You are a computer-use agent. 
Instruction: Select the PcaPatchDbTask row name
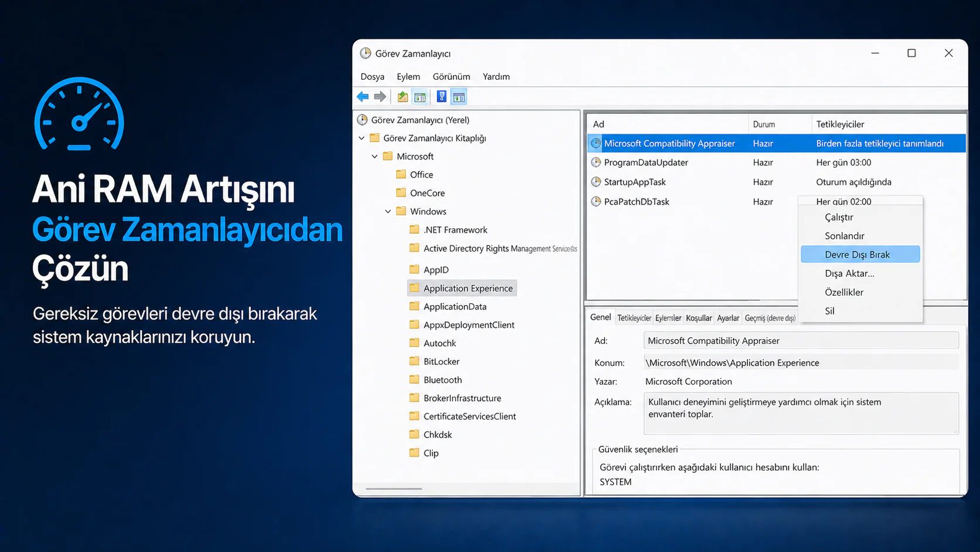(637, 201)
